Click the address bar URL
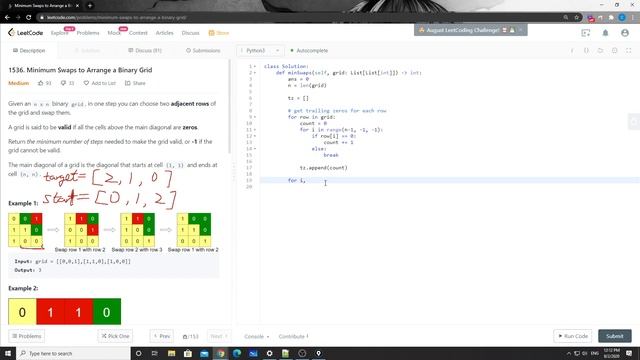The height and width of the screenshot is (360, 640). [116, 18]
